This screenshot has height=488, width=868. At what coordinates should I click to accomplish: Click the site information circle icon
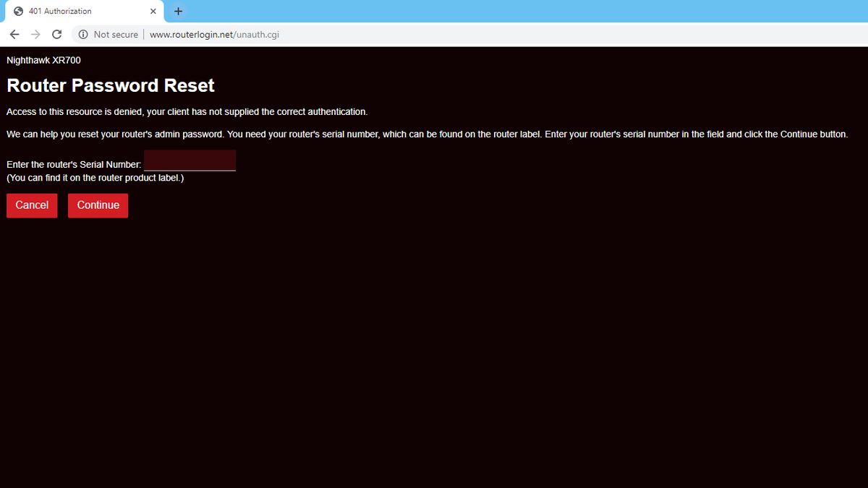[x=83, y=34]
